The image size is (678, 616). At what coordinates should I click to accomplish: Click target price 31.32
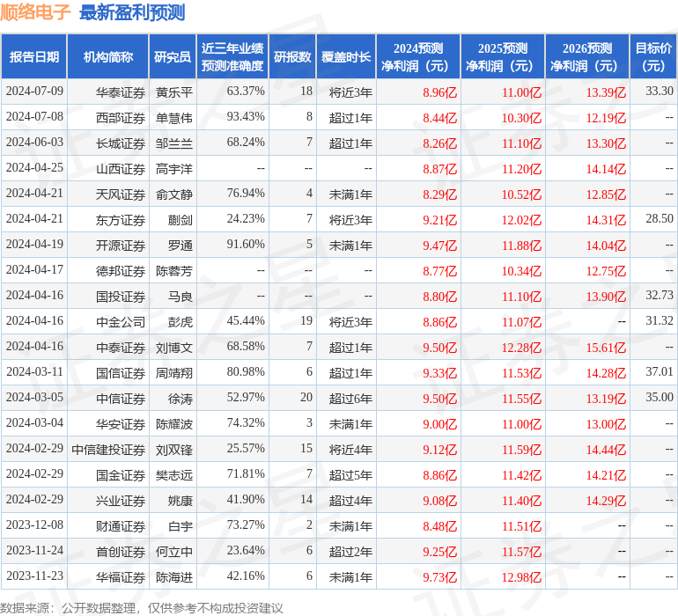pos(660,320)
